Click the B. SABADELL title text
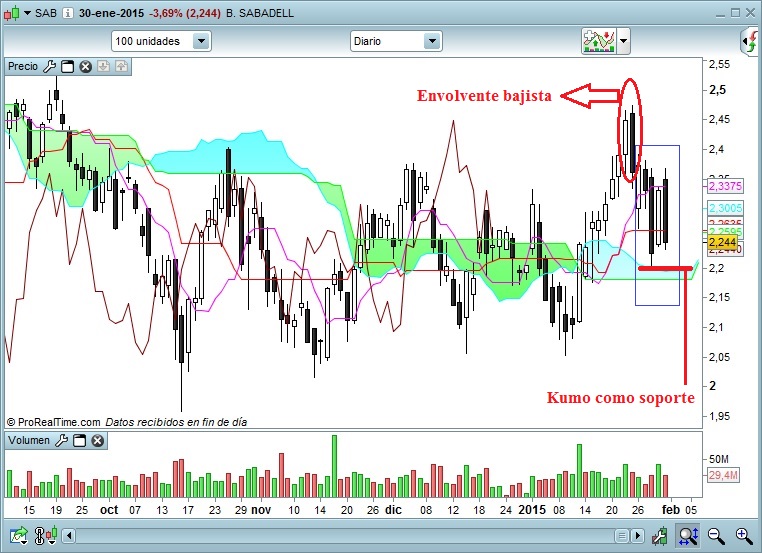 click(260, 13)
